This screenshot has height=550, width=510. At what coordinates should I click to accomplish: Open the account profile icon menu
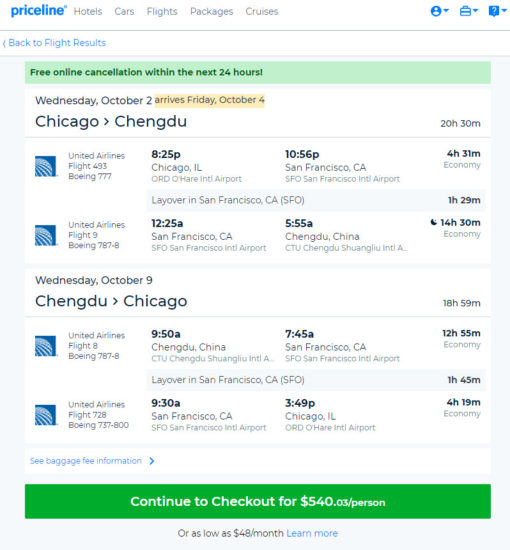[436, 11]
